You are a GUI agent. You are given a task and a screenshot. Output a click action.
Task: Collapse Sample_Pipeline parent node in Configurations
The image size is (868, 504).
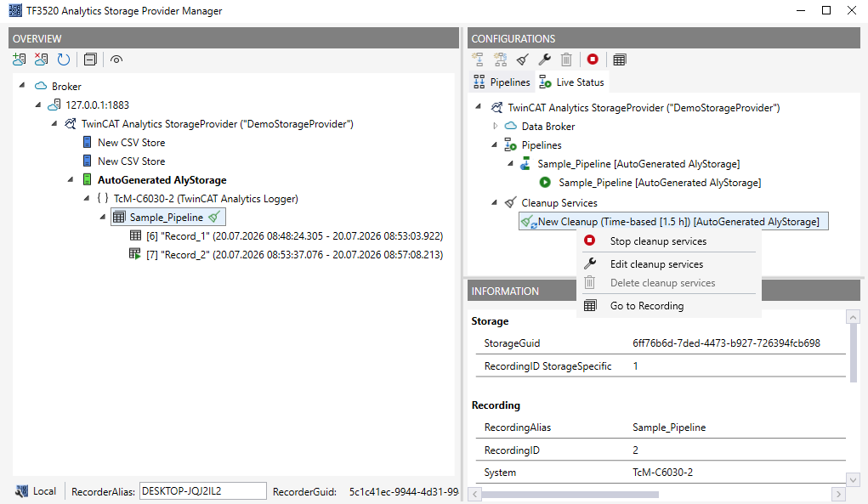tap(510, 163)
